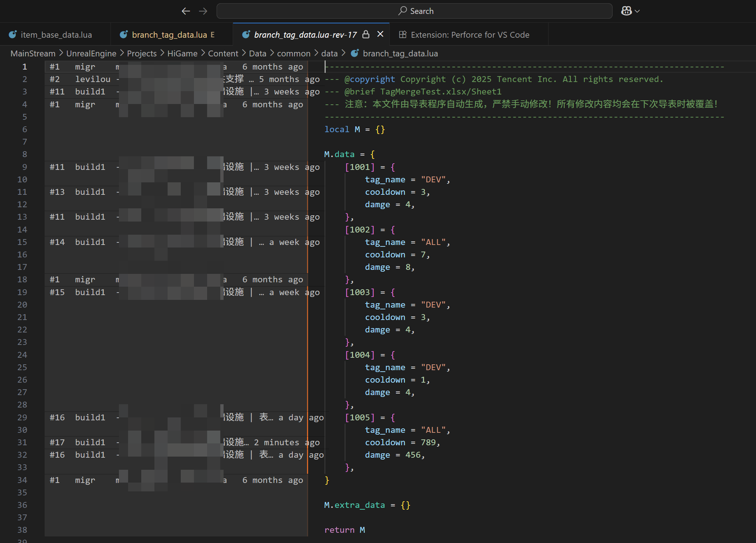Click the Perforce extension icon on its tab
The image size is (756, 543).
tap(403, 34)
